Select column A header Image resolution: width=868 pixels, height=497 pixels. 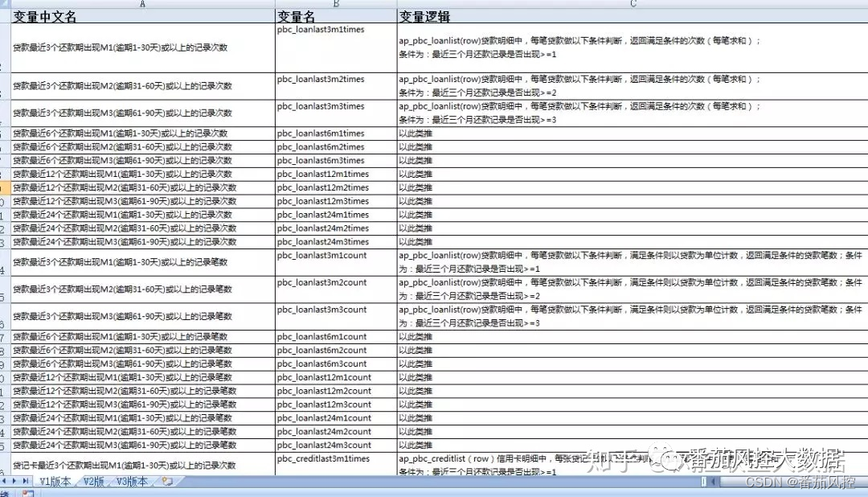click(143, 4)
